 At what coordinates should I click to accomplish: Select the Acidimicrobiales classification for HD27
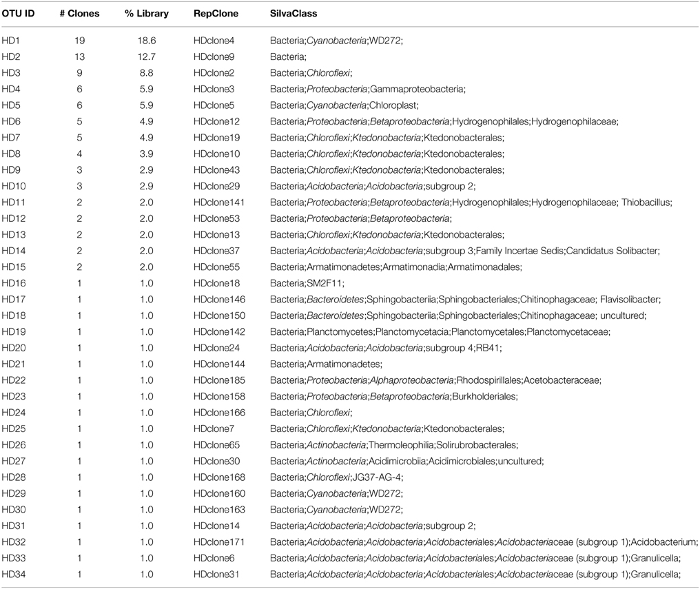(x=462, y=461)
